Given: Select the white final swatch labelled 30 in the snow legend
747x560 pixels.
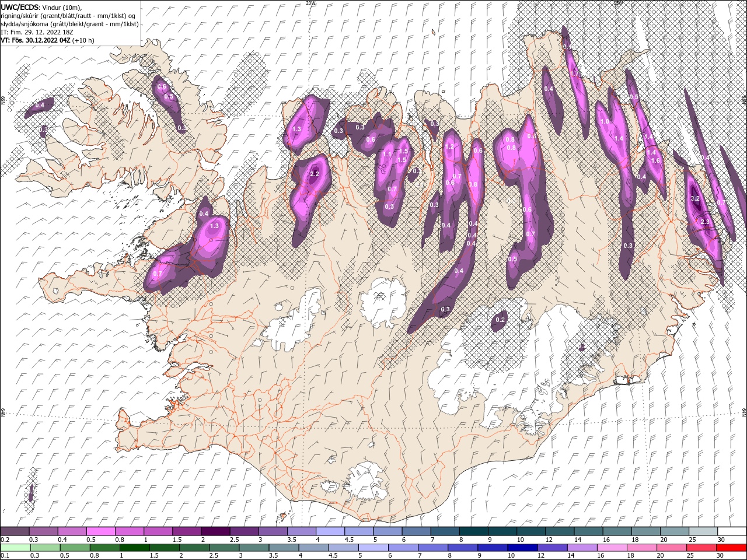Looking at the screenshot, I should click(x=732, y=531).
